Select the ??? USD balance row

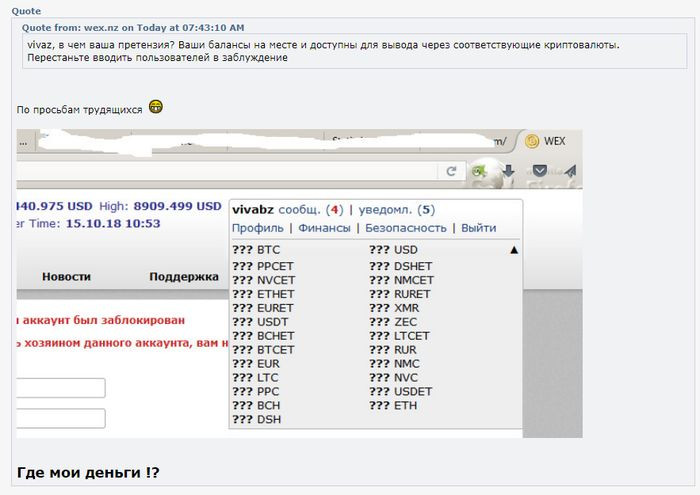pyautogui.click(x=393, y=250)
